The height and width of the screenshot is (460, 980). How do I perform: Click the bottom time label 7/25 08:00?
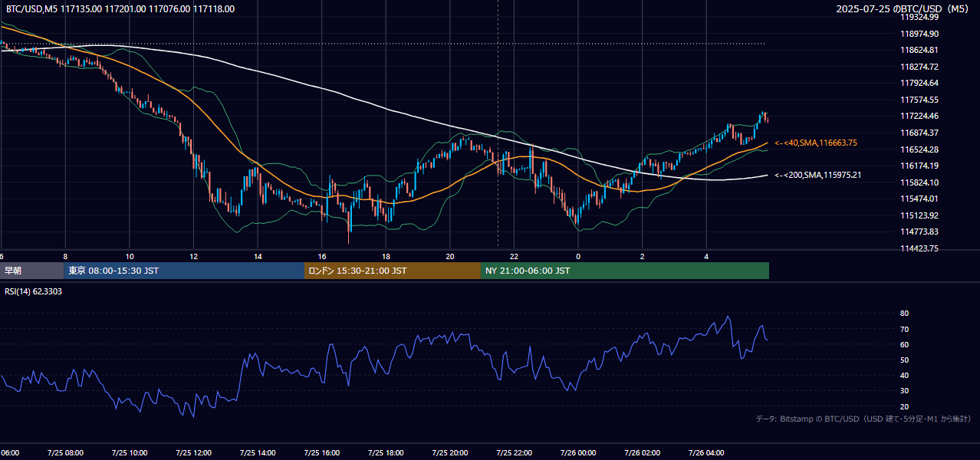pos(65,452)
